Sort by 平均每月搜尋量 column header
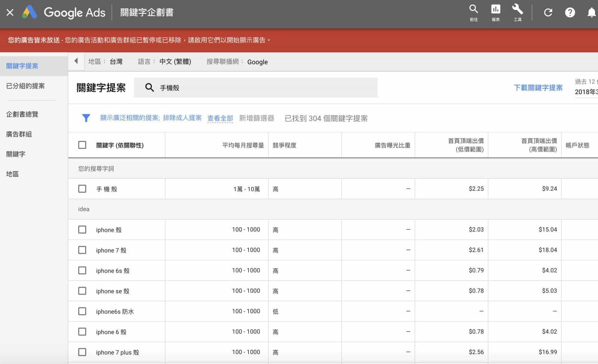The width and height of the screenshot is (598, 364). pyautogui.click(x=243, y=145)
